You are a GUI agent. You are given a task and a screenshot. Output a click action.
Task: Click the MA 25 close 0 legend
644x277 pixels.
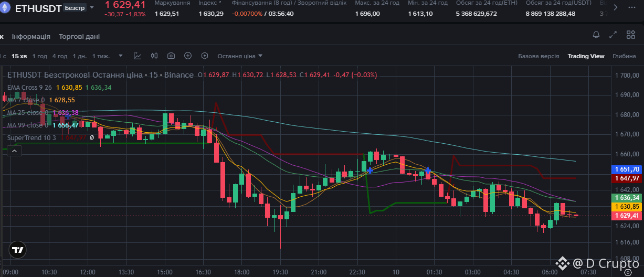(x=28, y=112)
